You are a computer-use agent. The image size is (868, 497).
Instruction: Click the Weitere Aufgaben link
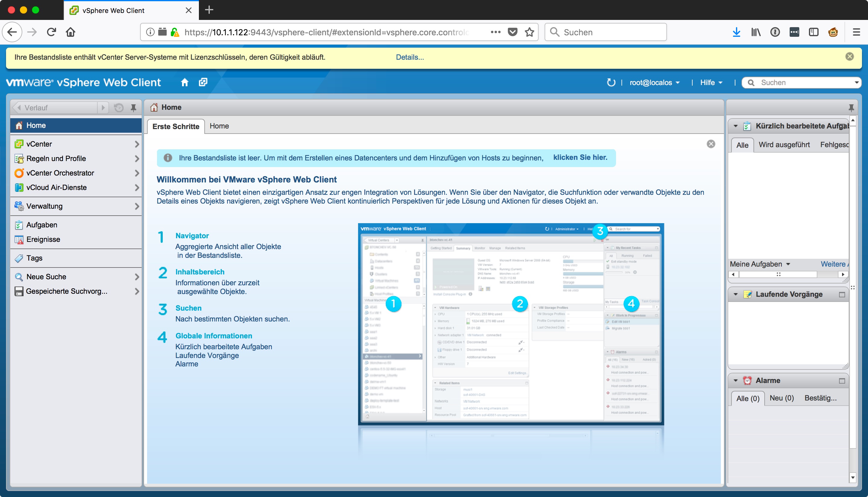click(834, 264)
